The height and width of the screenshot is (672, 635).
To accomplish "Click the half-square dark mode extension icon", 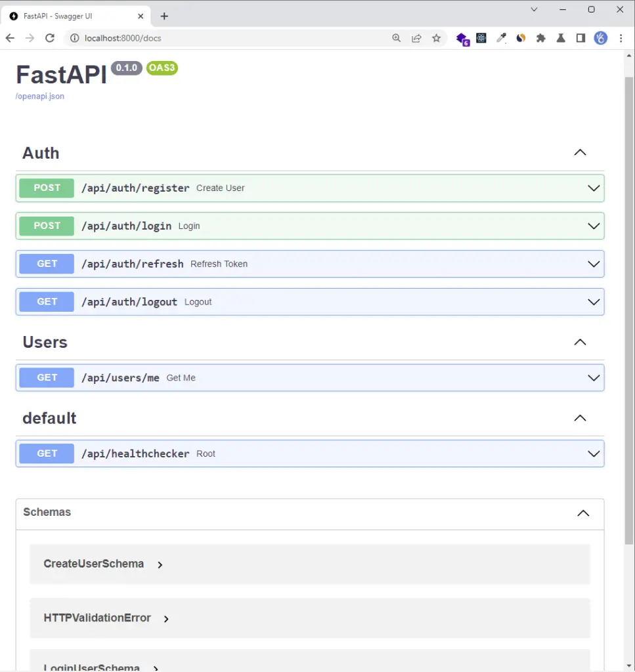I will [580, 38].
